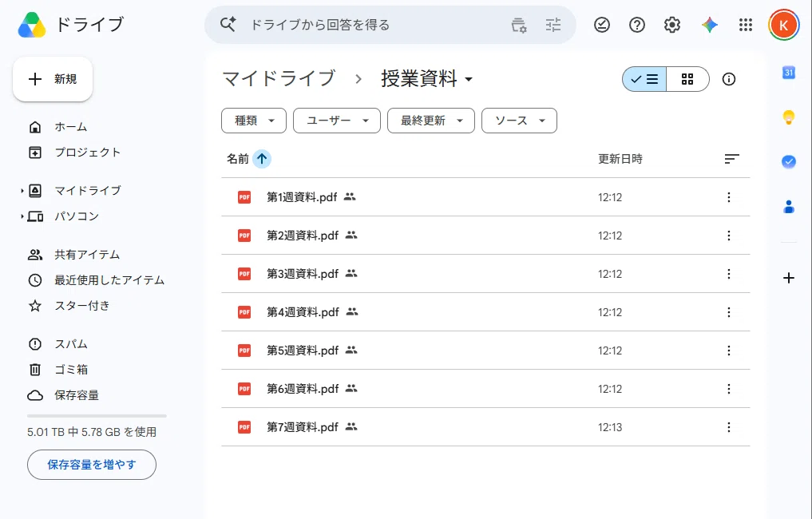Screen dimensions: 812x519
Task: Select the file 第2週資料.pdf
Action: point(485,236)
